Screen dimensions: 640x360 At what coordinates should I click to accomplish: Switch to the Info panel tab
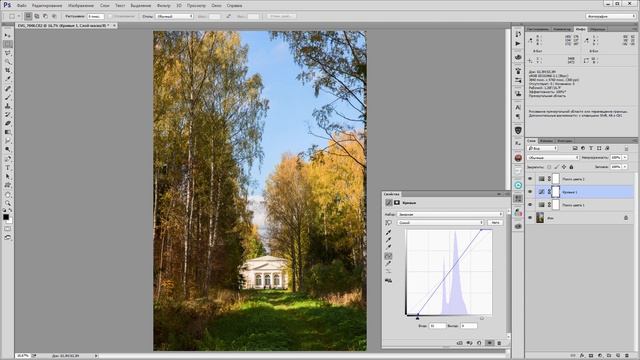coord(580,29)
